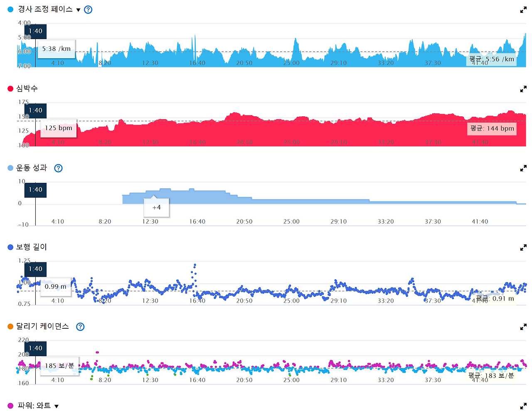The image size is (532, 411).
Task: Click the 1:40 time marker on the 심박수 chart
Action: (36, 111)
